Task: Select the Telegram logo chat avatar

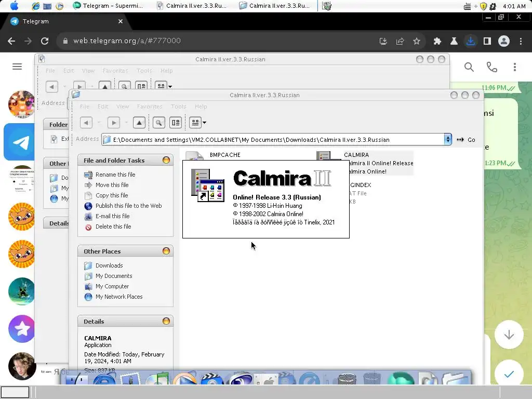Action: point(19,142)
